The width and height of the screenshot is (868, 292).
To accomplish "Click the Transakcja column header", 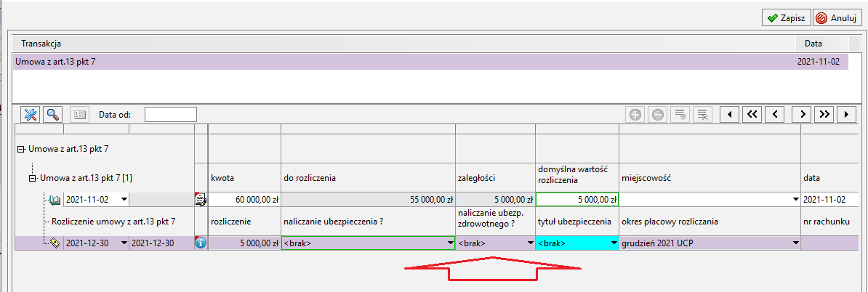I will click(41, 43).
